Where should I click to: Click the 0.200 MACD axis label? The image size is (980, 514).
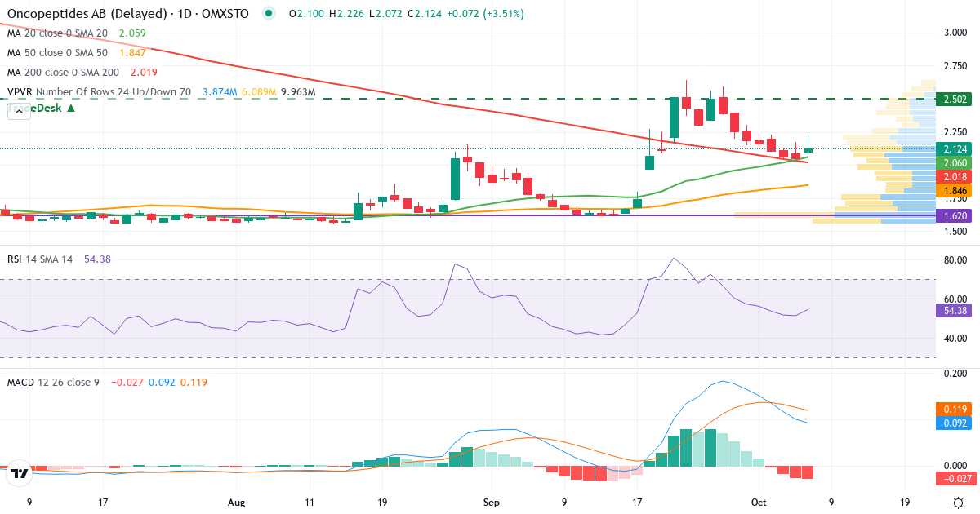pos(956,374)
